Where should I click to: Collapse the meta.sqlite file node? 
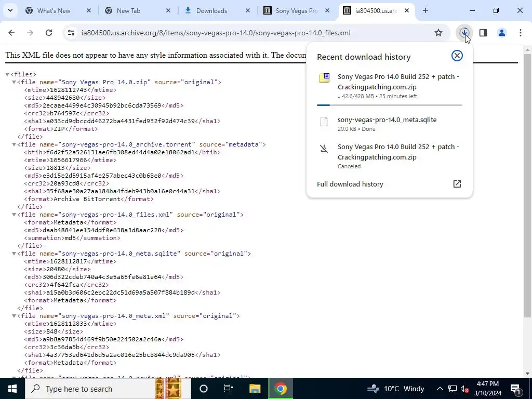point(14,254)
